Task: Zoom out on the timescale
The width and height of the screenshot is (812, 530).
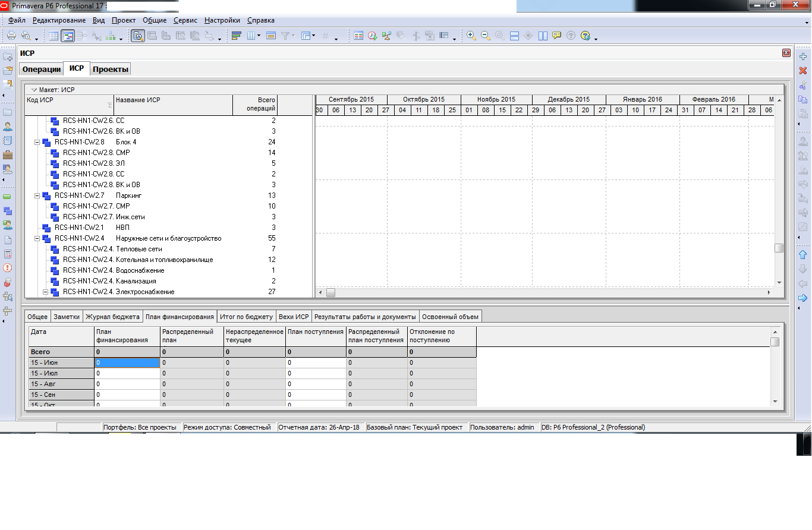Action: point(486,36)
